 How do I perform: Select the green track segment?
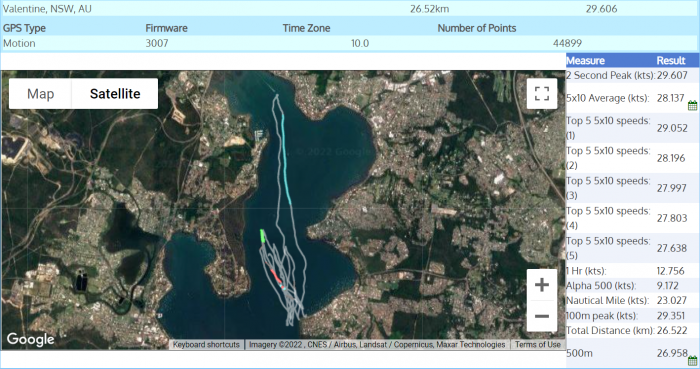tap(262, 236)
